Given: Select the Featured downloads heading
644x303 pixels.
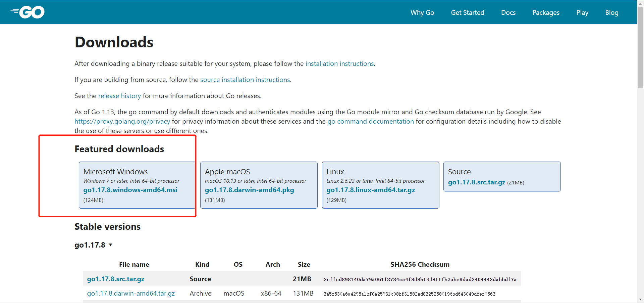Looking at the screenshot, I should 119,149.
